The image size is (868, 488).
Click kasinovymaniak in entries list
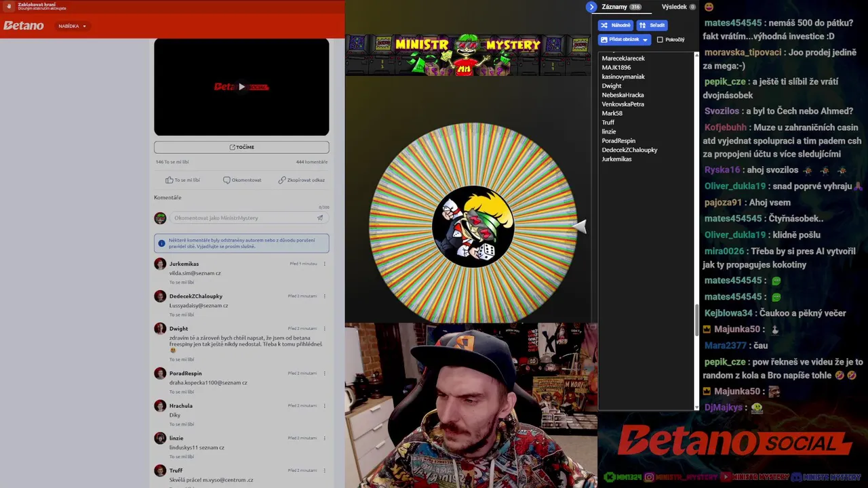pyautogui.click(x=623, y=77)
